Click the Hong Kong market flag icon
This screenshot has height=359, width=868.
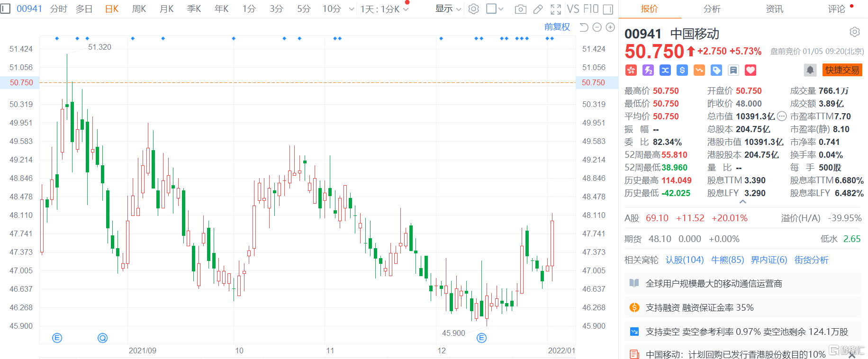click(x=631, y=70)
